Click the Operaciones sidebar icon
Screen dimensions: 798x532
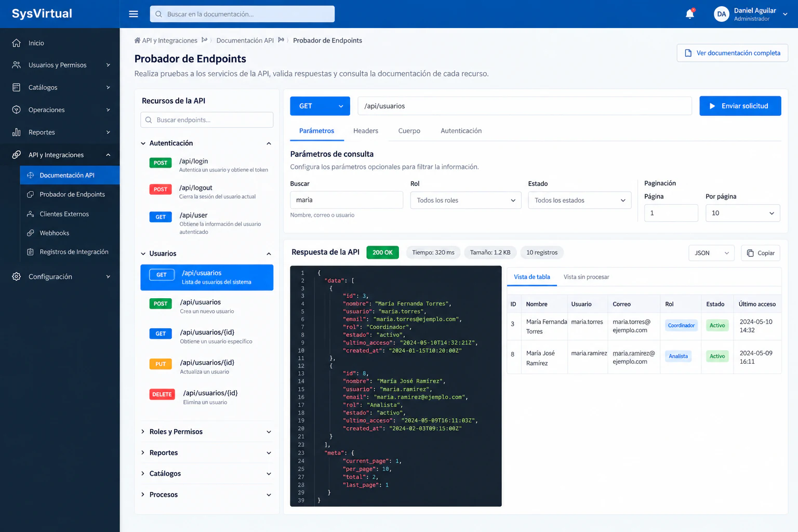click(x=17, y=110)
